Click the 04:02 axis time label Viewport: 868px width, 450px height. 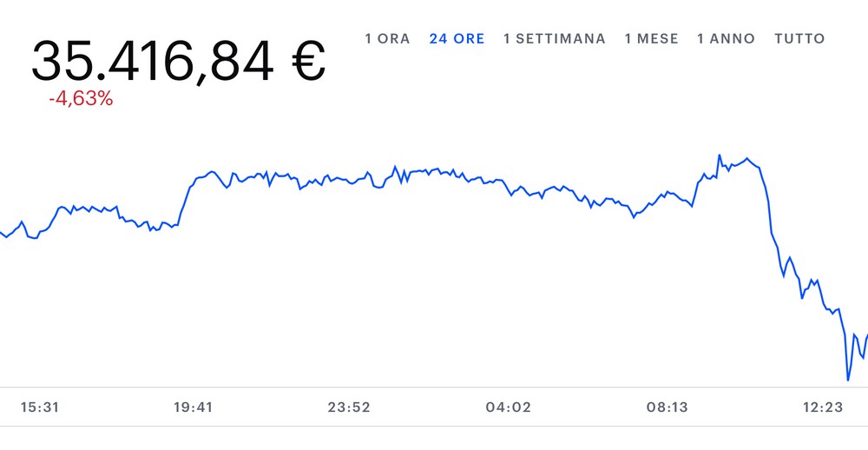[x=508, y=407]
